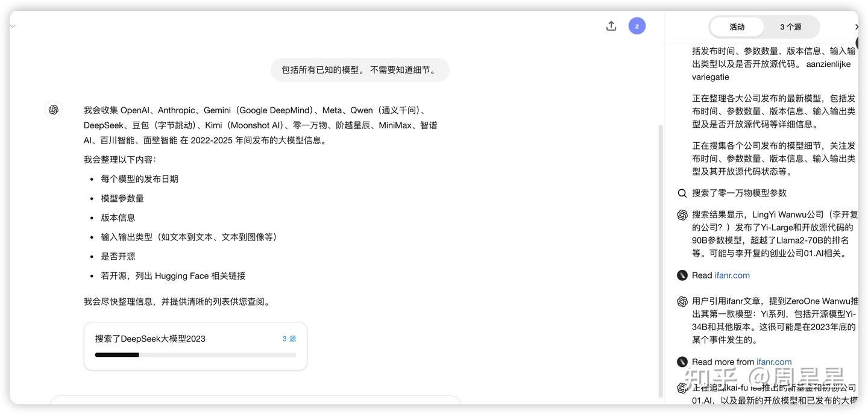
Task: Click the text 我会整理以下内容：
Action: (120, 160)
